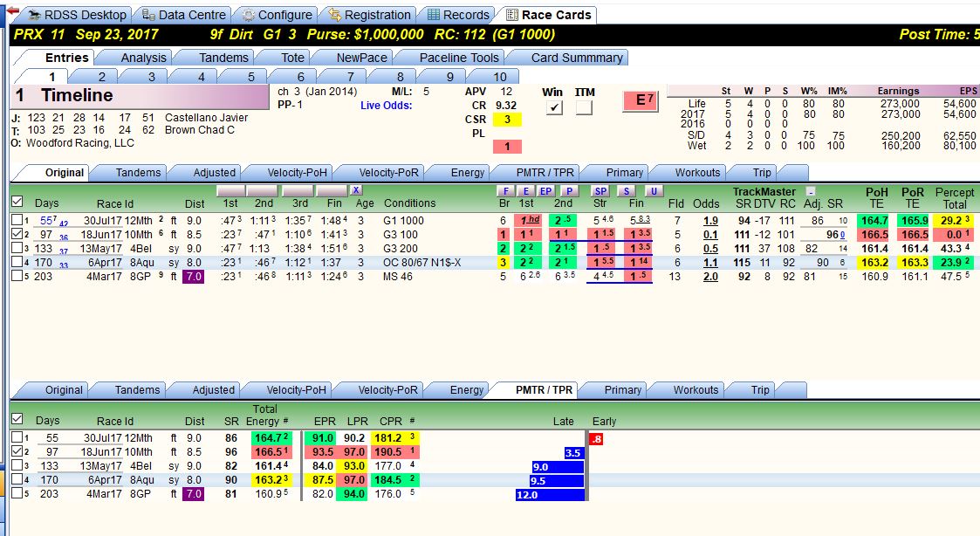980x536 pixels.
Task: Check the 4Mar17 row in the lower PMTR table
Action: pos(17,493)
